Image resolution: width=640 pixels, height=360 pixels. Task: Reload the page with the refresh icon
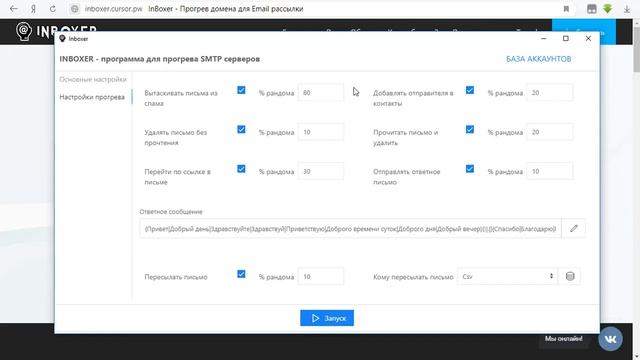(x=53, y=9)
